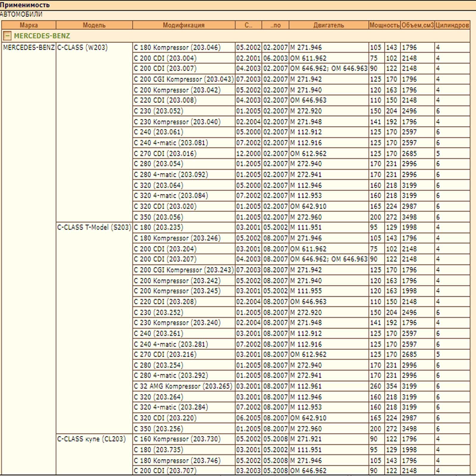
Task: Click the Цилиндров column header
Action: (452, 25)
